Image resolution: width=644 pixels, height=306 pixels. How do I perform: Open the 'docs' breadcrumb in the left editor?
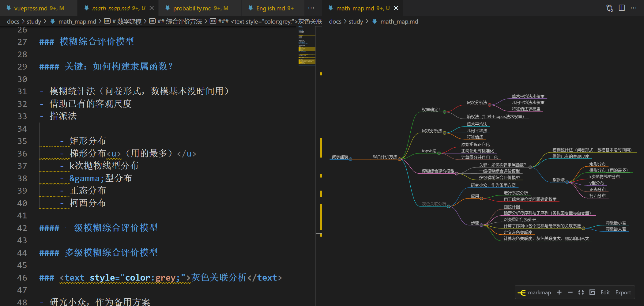point(13,21)
